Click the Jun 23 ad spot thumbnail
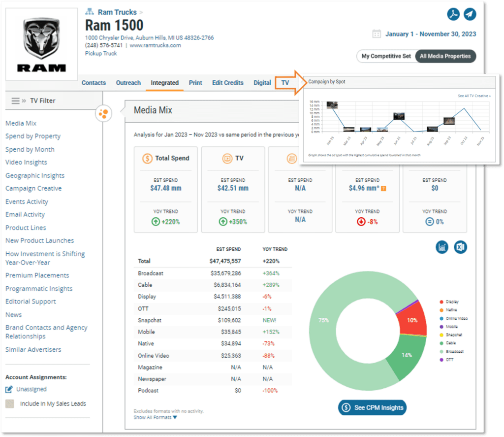 399,116
